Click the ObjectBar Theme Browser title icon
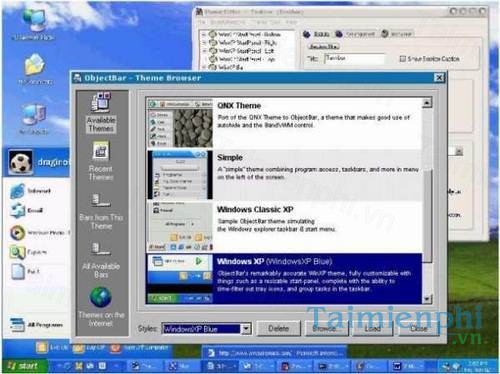 click(x=77, y=78)
